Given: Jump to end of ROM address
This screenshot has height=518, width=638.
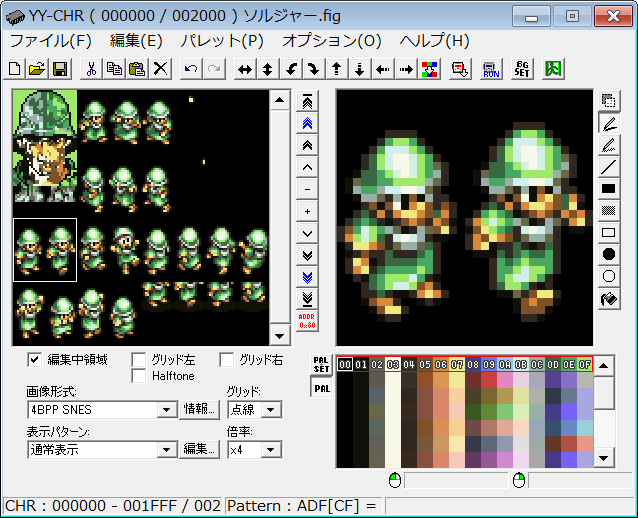Looking at the screenshot, I should pyautogui.click(x=307, y=299).
